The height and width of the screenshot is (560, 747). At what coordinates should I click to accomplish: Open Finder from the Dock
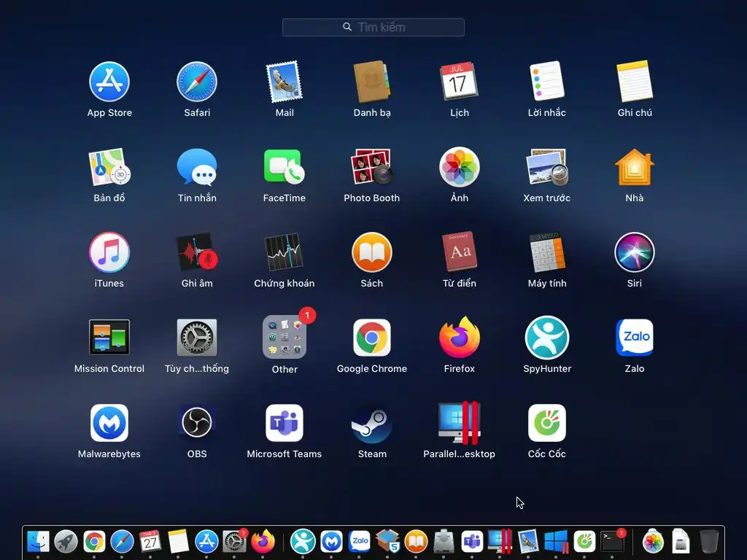(x=38, y=542)
